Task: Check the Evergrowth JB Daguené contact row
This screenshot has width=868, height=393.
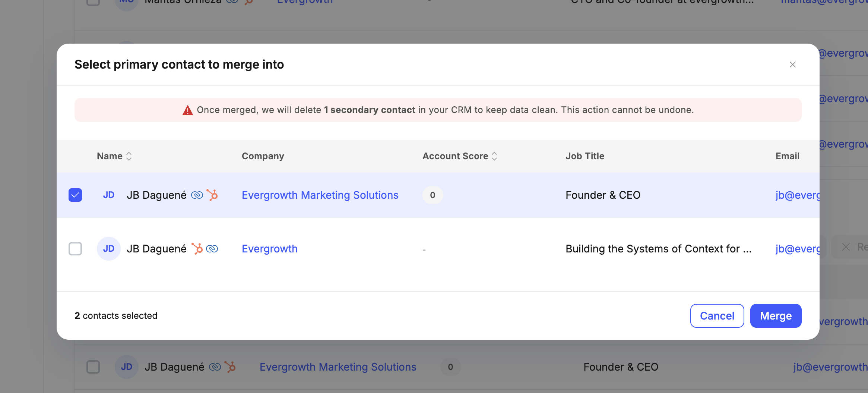Action: click(x=75, y=248)
